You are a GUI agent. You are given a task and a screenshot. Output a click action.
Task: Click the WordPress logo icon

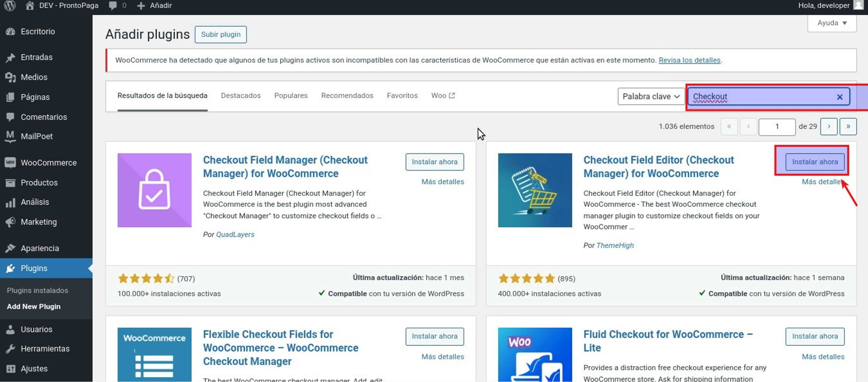tap(10, 6)
